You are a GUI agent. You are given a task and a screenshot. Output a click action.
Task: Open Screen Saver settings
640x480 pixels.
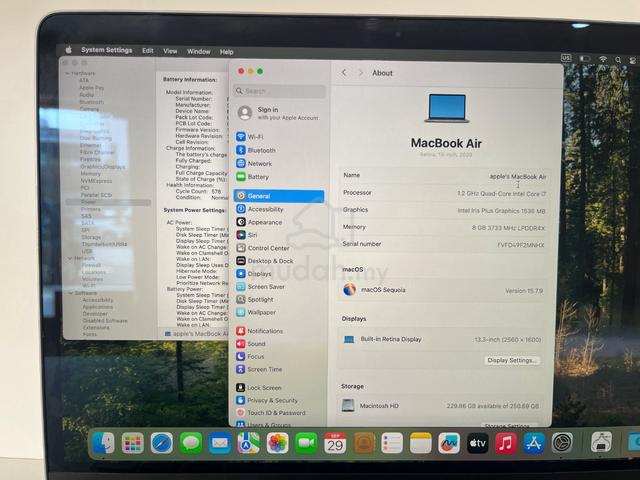tap(260, 287)
